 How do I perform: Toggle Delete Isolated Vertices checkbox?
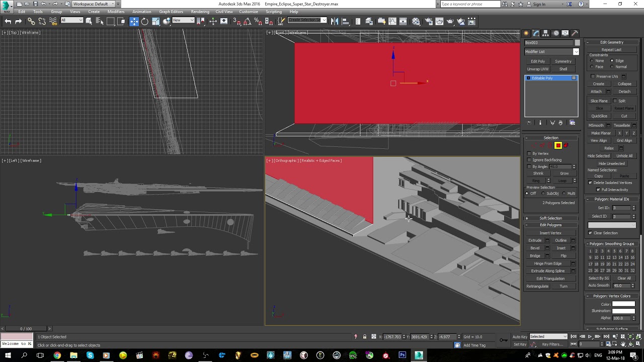(590, 183)
